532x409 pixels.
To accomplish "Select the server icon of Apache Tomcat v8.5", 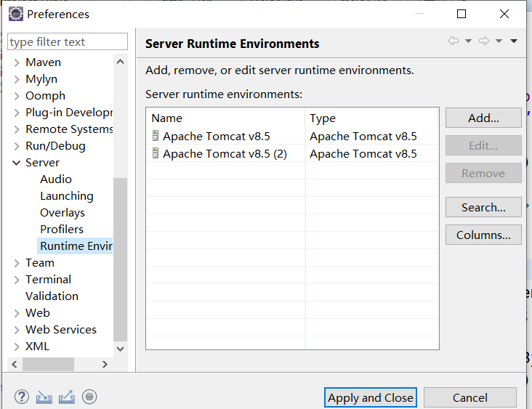I will pyautogui.click(x=156, y=136).
